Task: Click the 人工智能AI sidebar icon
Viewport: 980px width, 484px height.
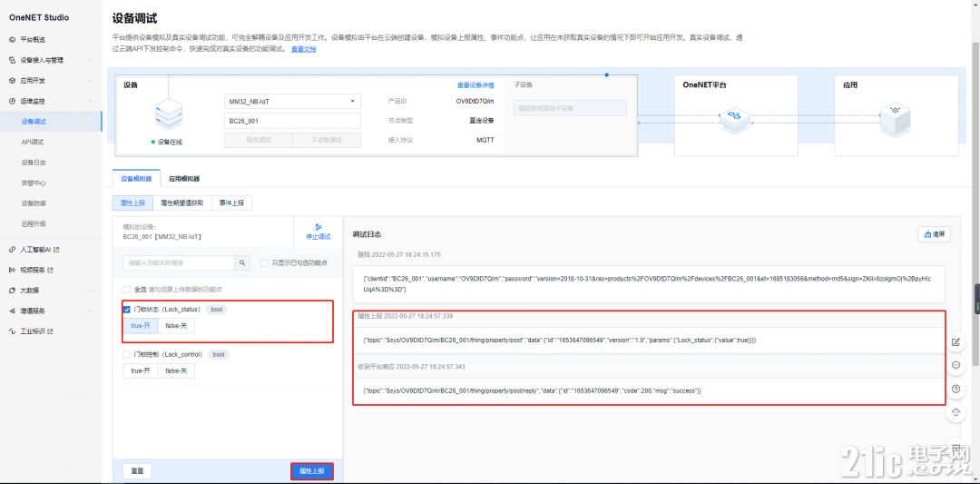Action: point(13,250)
